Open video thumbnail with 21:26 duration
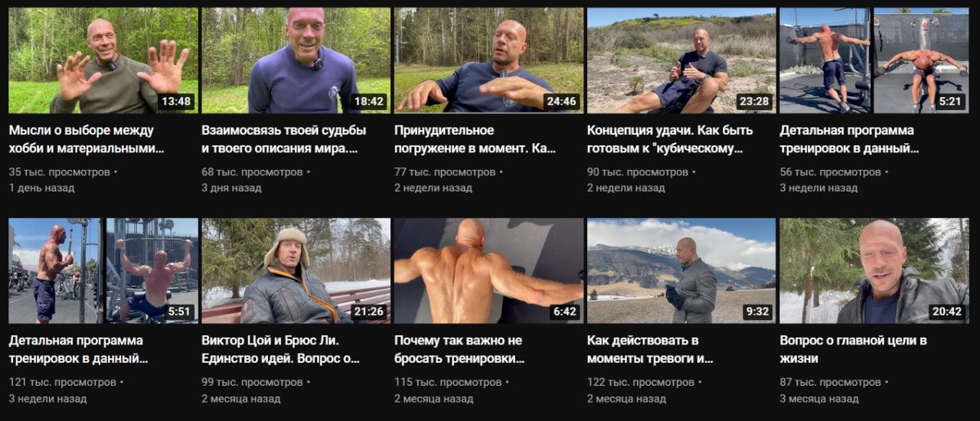Viewport: 980px width, 421px height. click(x=296, y=271)
